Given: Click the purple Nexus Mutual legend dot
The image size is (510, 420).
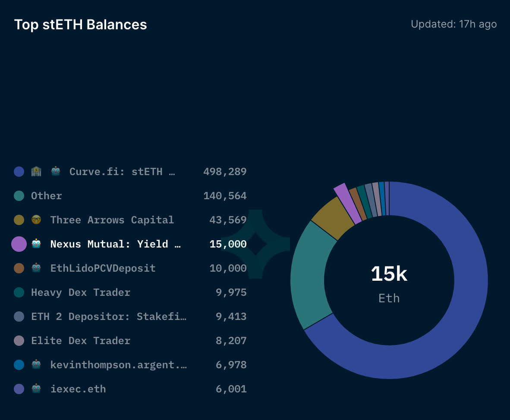Looking at the screenshot, I should tap(19, 244).
